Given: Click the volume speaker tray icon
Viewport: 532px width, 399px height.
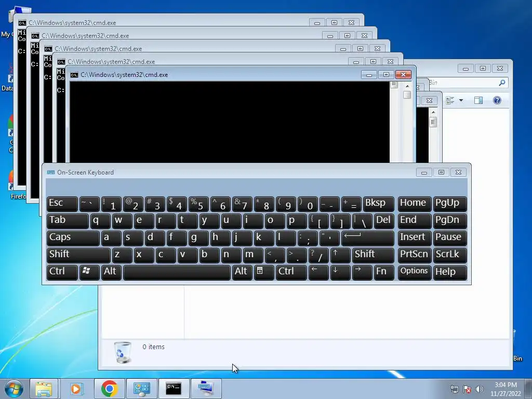Looking at the screenshot, I should [479, 389].
